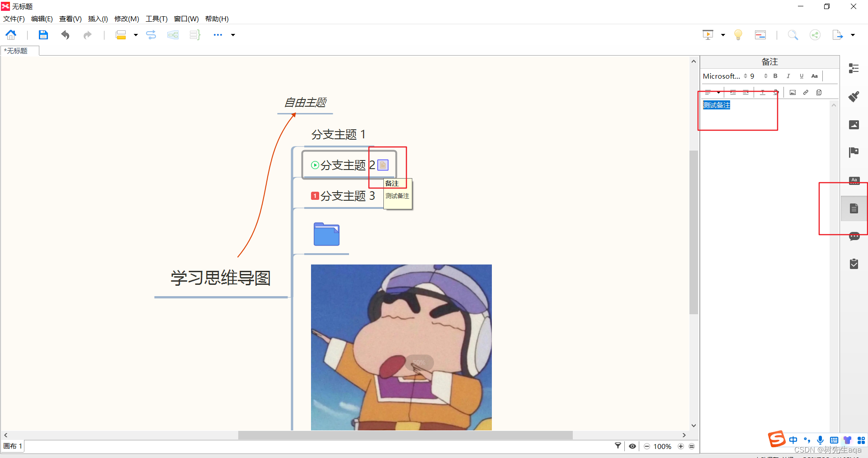Pick notes text color
Screen dimensions: 868x458
coord(763,92)
